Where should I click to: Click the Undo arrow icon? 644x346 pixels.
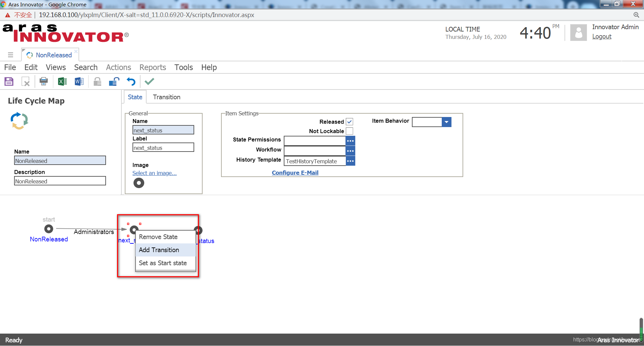point(131,81)
